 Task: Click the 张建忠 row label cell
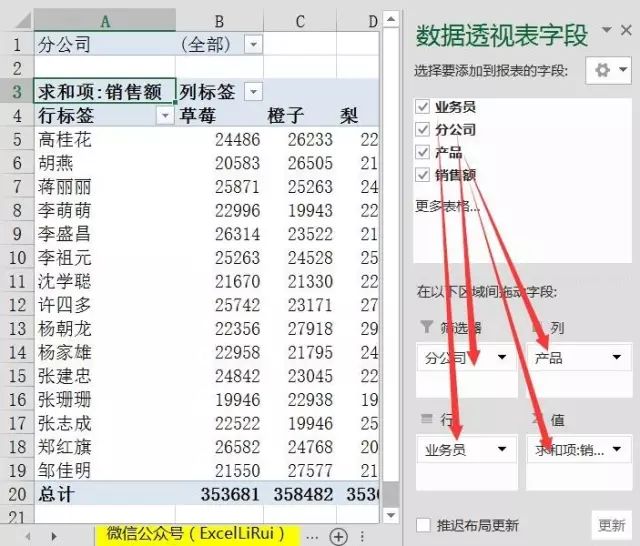point(105,376)
